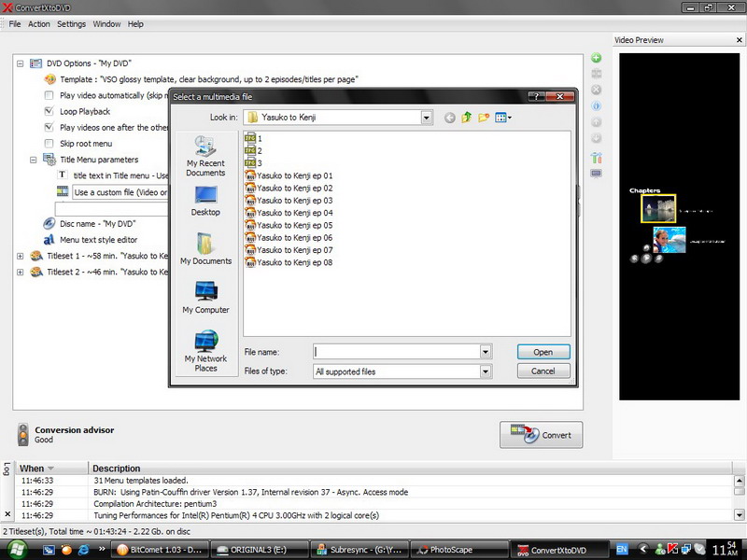The width and height of the screenshot is (747, 560).
Task: Click the Open button in file dialog
Action: (543, 352)
